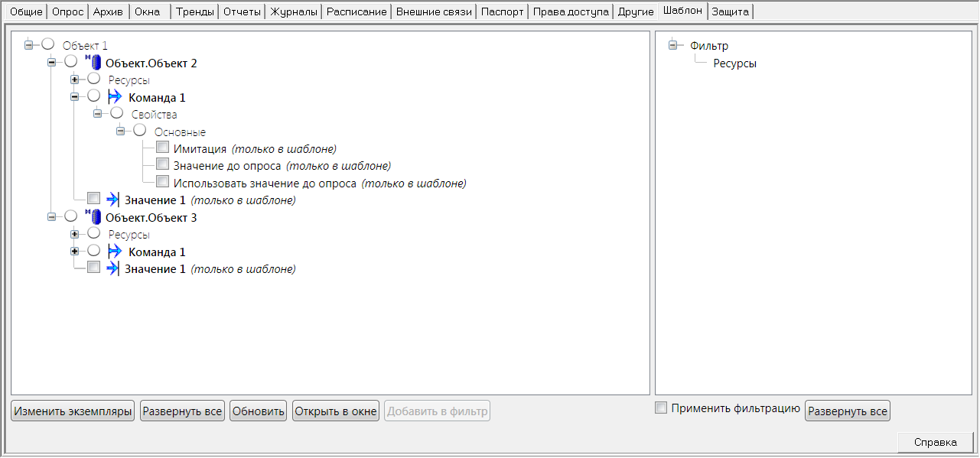Click the Объект.Объект 2 label
980x458 pixels.
pos(151,63)
